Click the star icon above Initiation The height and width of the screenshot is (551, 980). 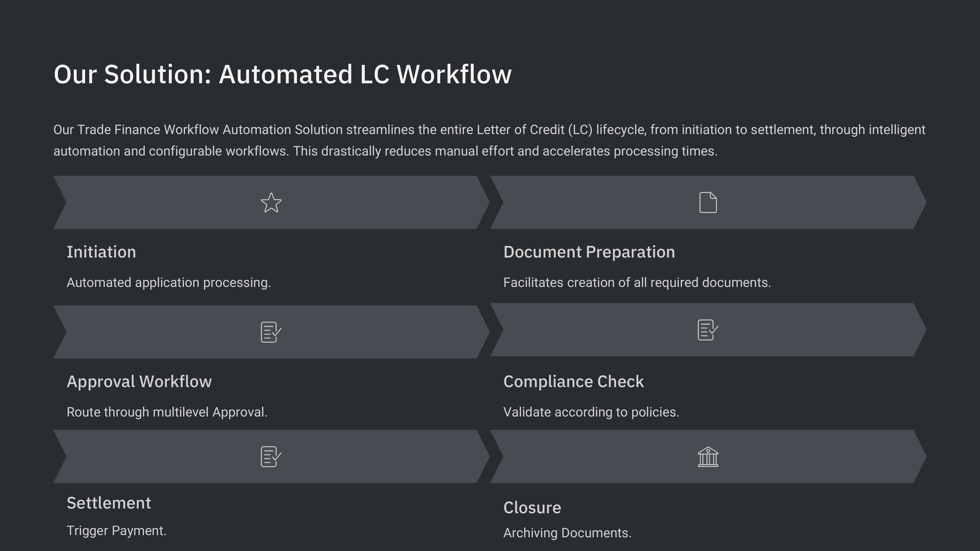pyautogui.click(x=271, y=203)
